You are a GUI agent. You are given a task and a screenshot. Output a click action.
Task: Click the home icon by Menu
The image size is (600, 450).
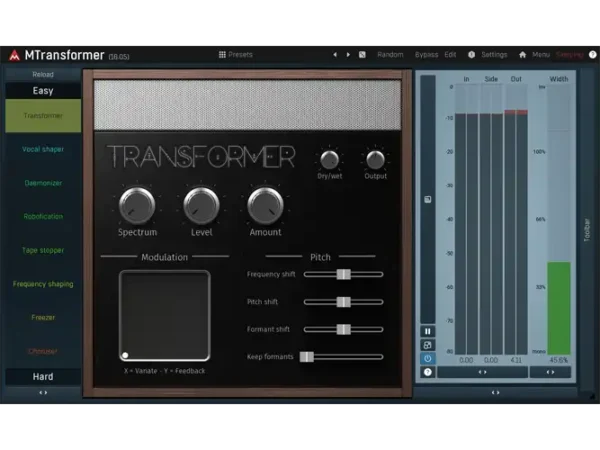(522, 55)
